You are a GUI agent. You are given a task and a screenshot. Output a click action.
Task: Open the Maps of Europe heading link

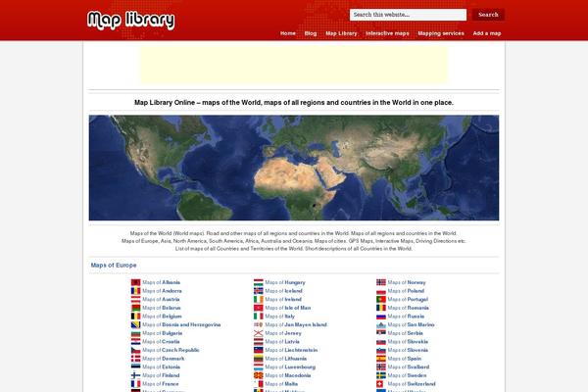(x=114, y=266)
